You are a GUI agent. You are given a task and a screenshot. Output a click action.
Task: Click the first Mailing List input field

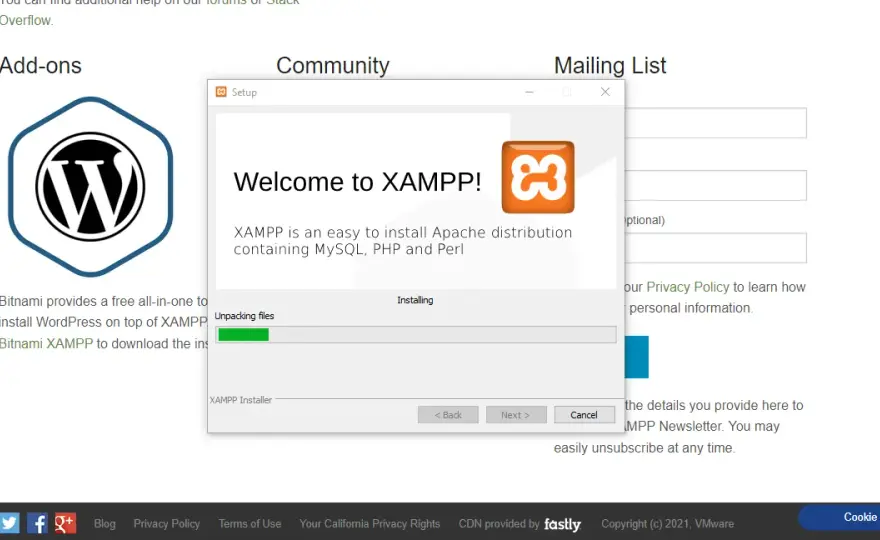(716, 123)
